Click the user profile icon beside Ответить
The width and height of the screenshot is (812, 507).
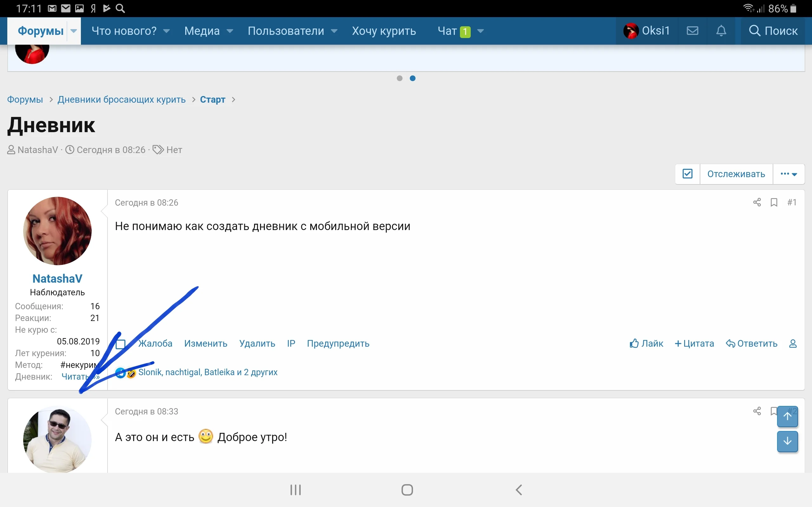pyautogui.click(x=793, y=343)
